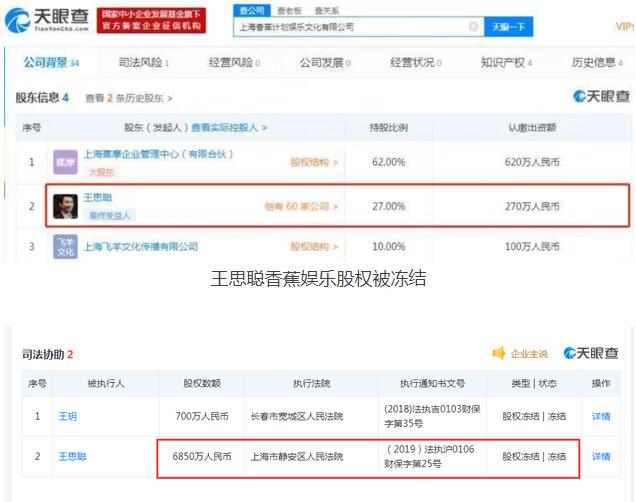Image resolution: width=636 pixels, height=502 pixels.
Task: Clear the search box with the round x icon
Action: pos(473,27)
